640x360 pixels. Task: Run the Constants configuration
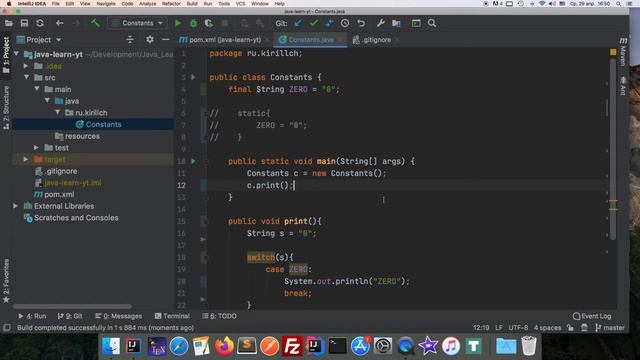tap(178, 23)
